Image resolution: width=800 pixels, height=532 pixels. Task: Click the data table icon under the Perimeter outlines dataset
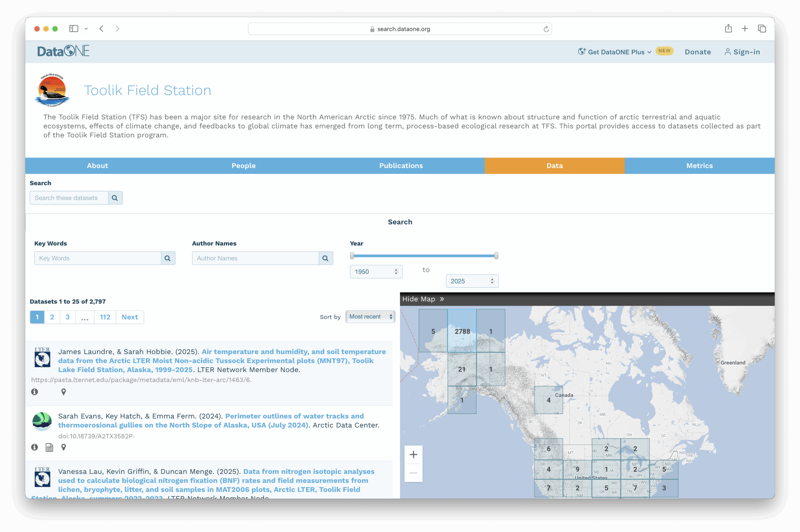coord(49,447)
